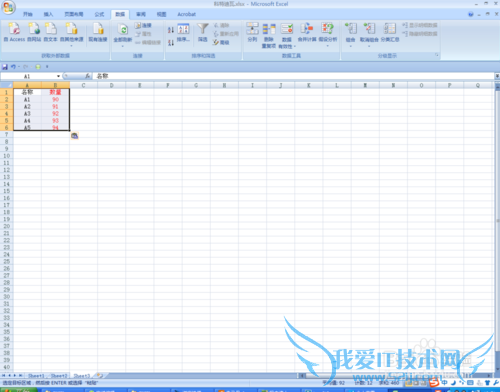Click the fx insert function button

coord(87,76)
